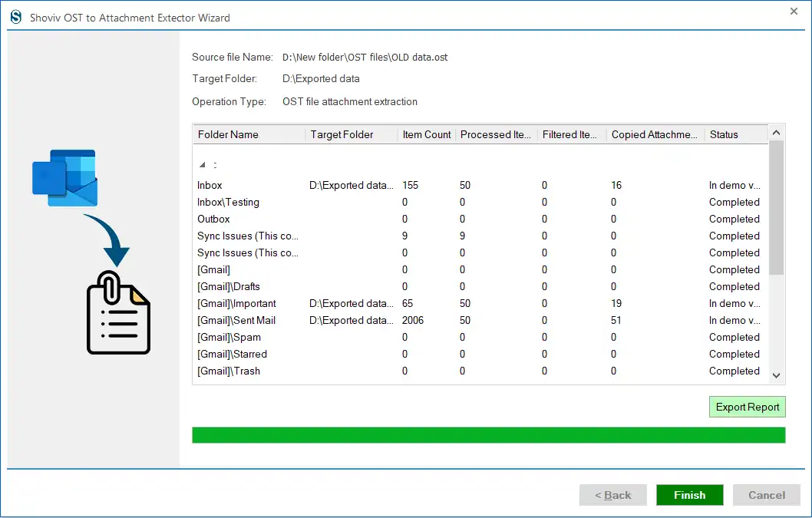Click item count 65 for Important
The height and width of the screenshot is (518, 812).
[x=408, y=303]
